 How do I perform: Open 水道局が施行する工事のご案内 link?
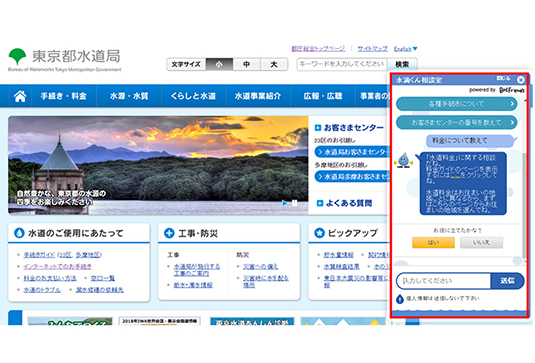[x=197, y=270]
